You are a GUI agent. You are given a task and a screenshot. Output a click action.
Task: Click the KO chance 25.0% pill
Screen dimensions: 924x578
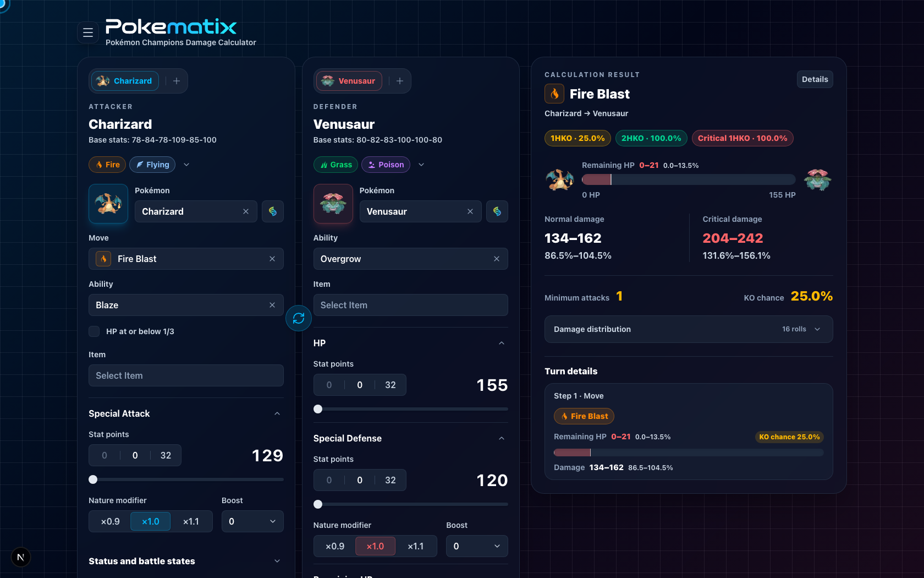click(x=789, y=437)
